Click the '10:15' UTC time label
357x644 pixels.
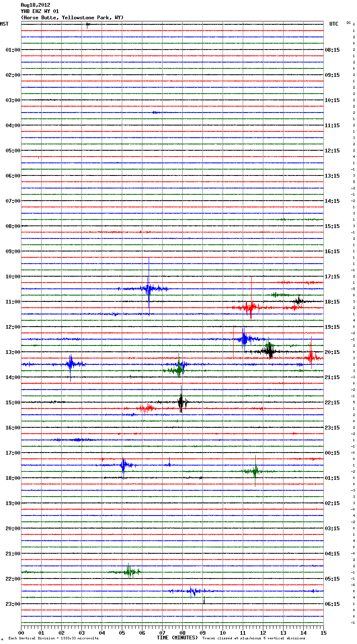(x=332, y=100)
